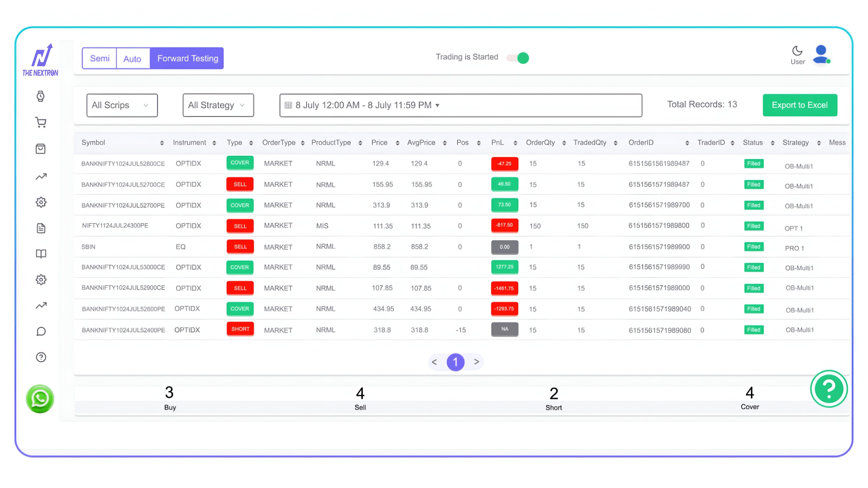Image resolution: width=868 pixels, height=488 pixels.
Task: Open the All Strategy dropdown
Action: [218, 105]
